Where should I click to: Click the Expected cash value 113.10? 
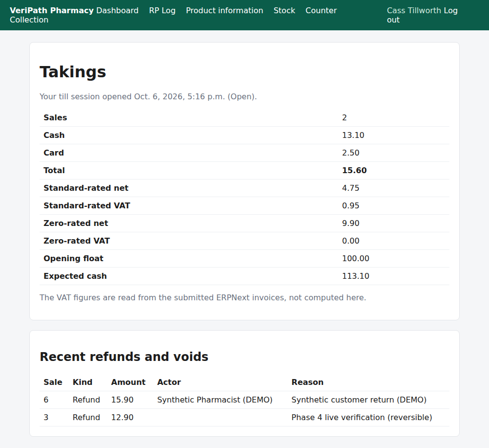click(356, 276)
